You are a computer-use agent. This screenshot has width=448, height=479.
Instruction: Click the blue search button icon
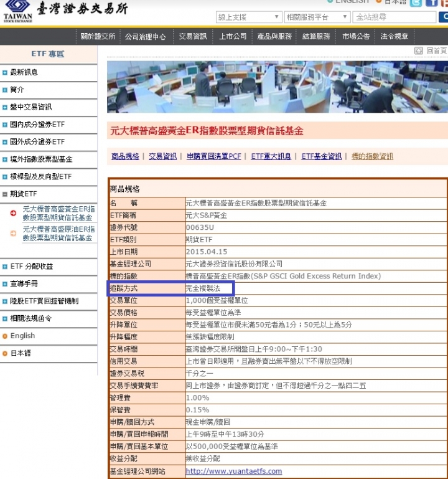tap(444, 17)
